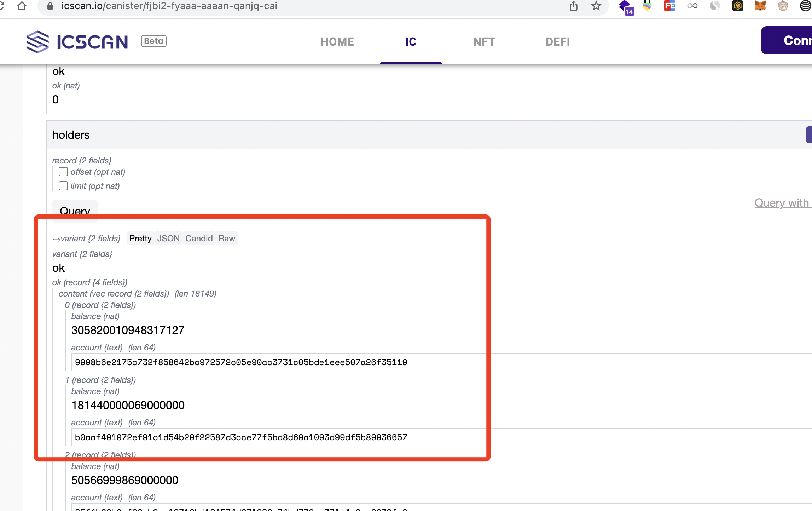Switch result view to JSON
812x511 pixels.
(168, 238)
